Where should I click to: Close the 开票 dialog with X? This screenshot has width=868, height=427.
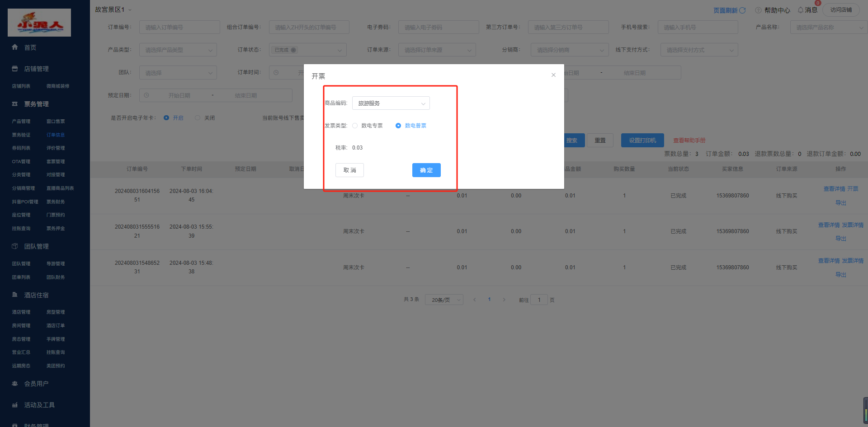pos(553,75)
